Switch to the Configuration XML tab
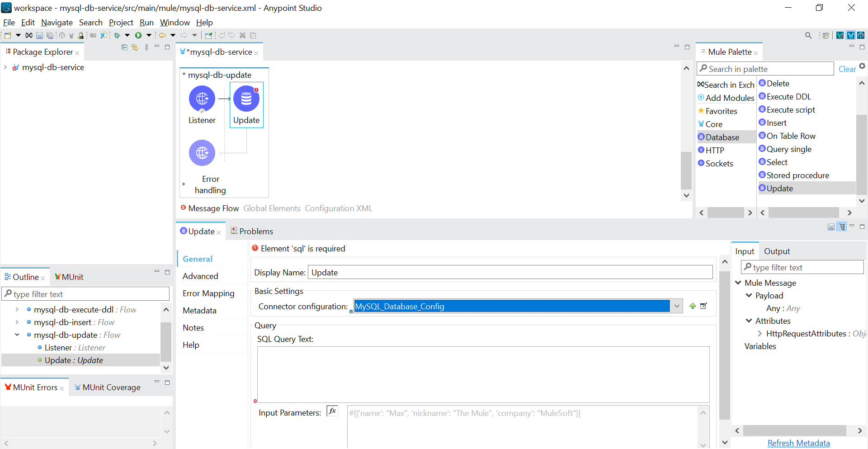This screenshot has height=449, width=868. 339,208
